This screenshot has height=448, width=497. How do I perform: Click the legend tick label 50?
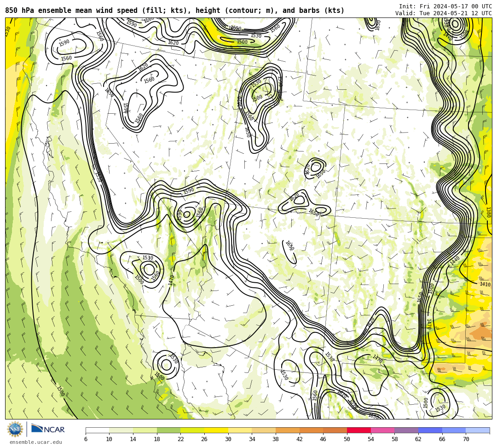[347, 439]
